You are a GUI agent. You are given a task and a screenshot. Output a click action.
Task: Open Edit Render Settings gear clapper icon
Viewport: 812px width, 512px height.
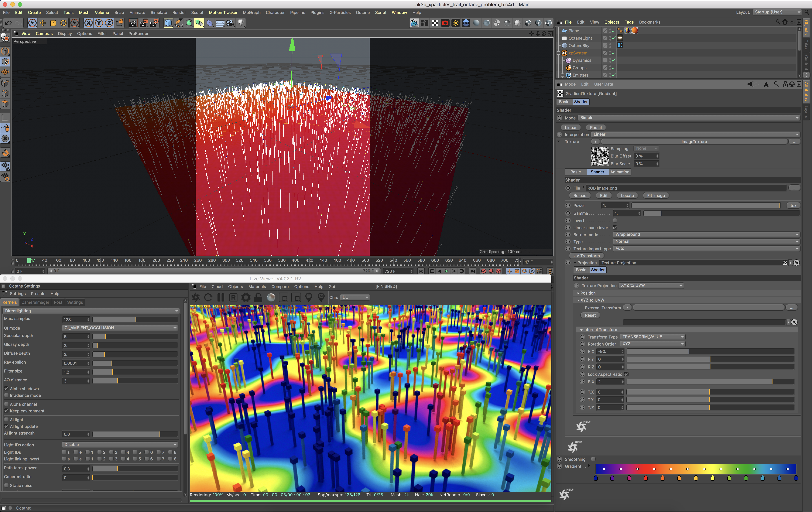click(154, 23)
